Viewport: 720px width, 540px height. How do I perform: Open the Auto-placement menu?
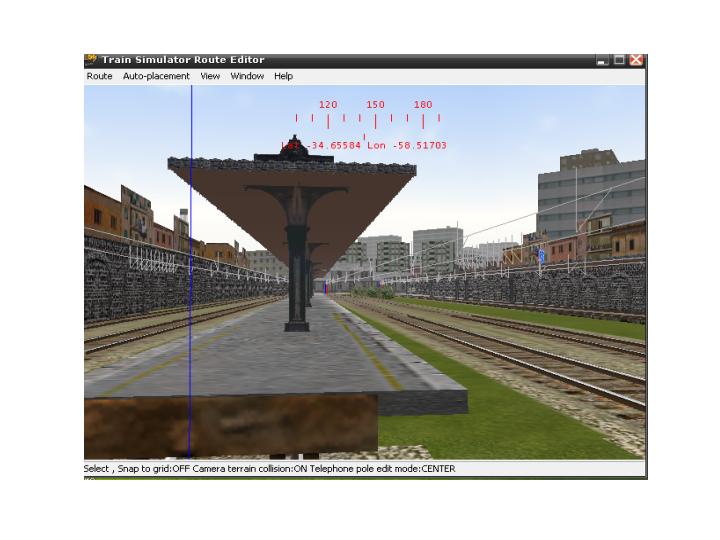click(x=156, y=76)
